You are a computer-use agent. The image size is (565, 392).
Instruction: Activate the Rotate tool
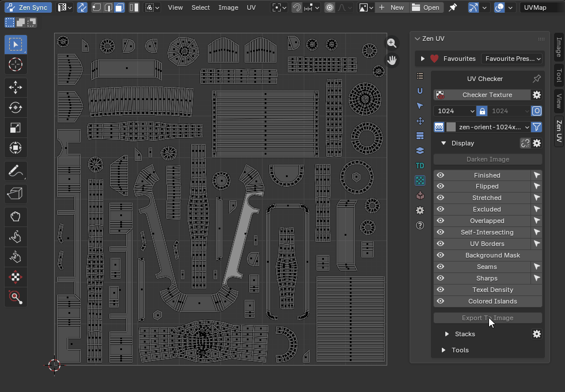coord(16,107)
